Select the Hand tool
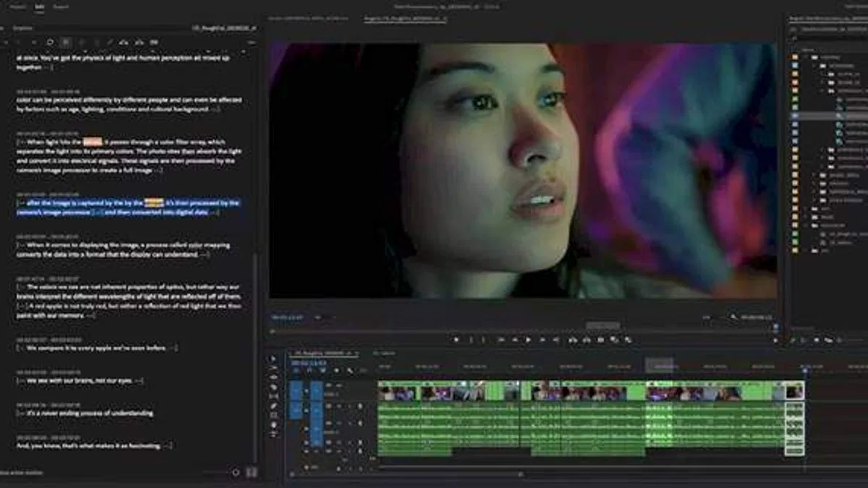Image resolution: width=868 pixels, height=488 pixels. (273, 424)
